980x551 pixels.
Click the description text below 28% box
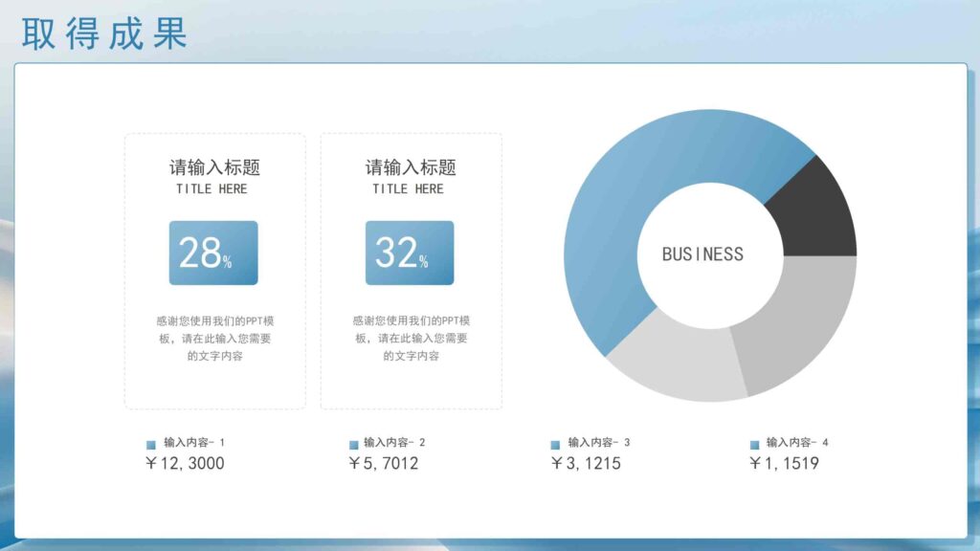click(215, 339)
